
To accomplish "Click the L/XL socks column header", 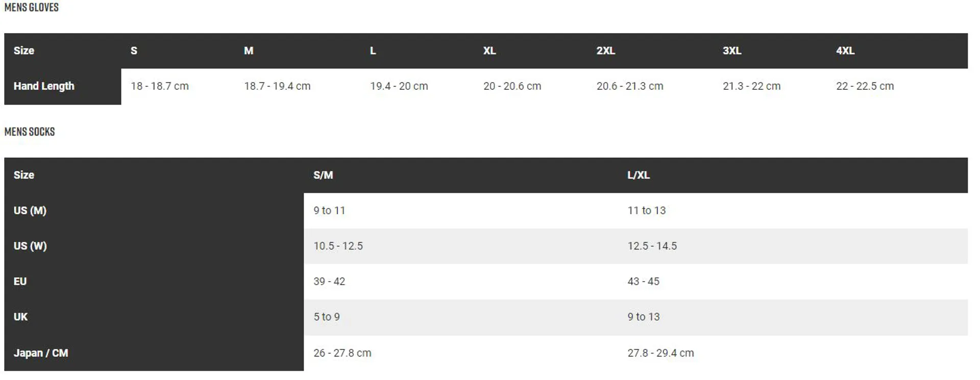I will [639, 175].
